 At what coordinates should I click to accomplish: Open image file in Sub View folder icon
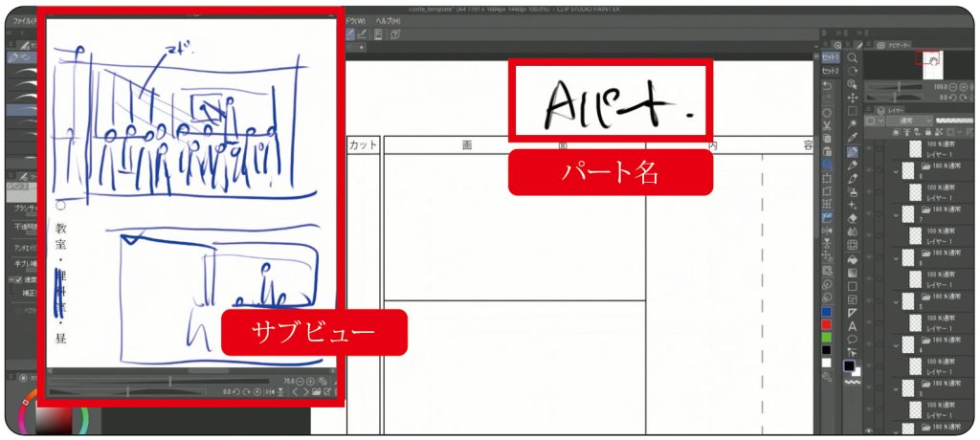pos(316,392)
